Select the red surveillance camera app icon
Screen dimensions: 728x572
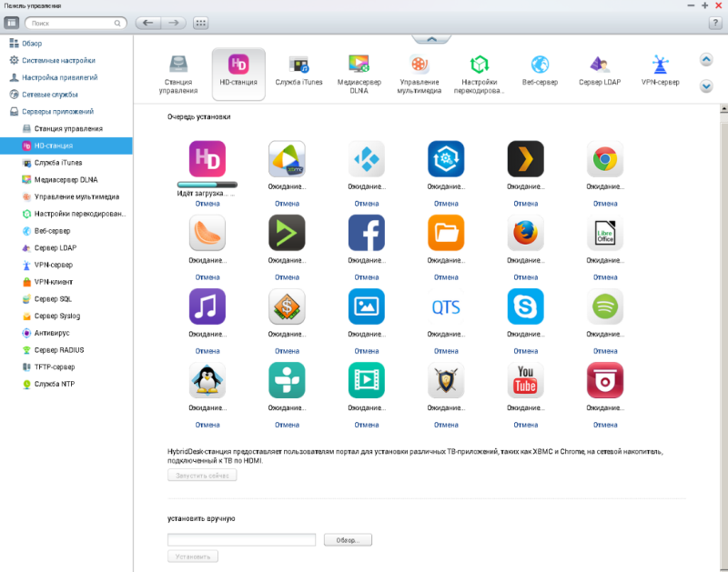click(x=605, y=380)
